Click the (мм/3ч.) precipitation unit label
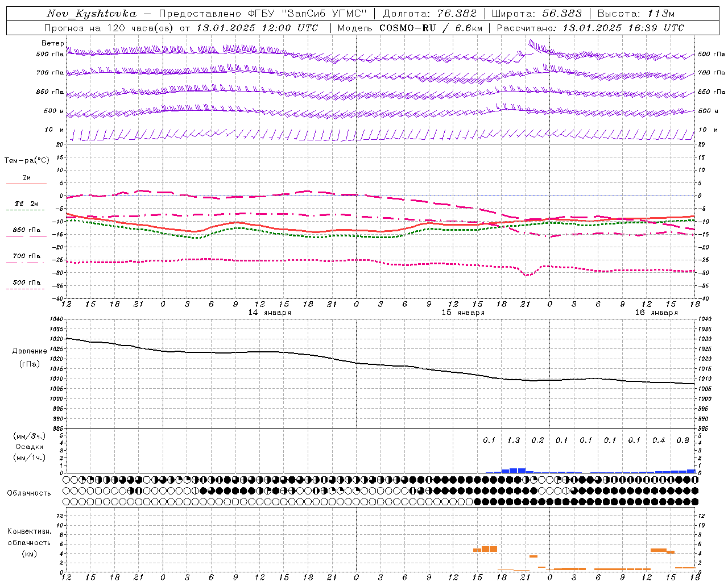 [29, 436]
